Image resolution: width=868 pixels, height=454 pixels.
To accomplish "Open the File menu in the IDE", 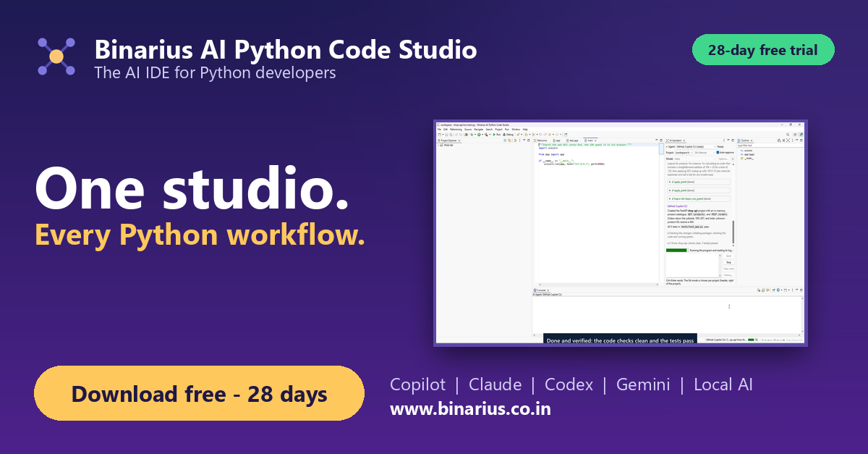I will tap(439, 130).
